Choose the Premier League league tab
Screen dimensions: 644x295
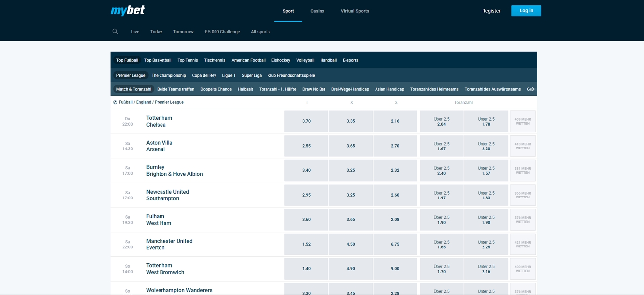tap(131, 75)
